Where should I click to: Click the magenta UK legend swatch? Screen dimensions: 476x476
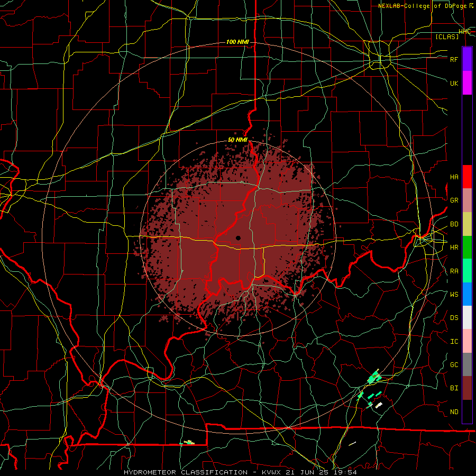pyautogui.click(x=467, y=83)
